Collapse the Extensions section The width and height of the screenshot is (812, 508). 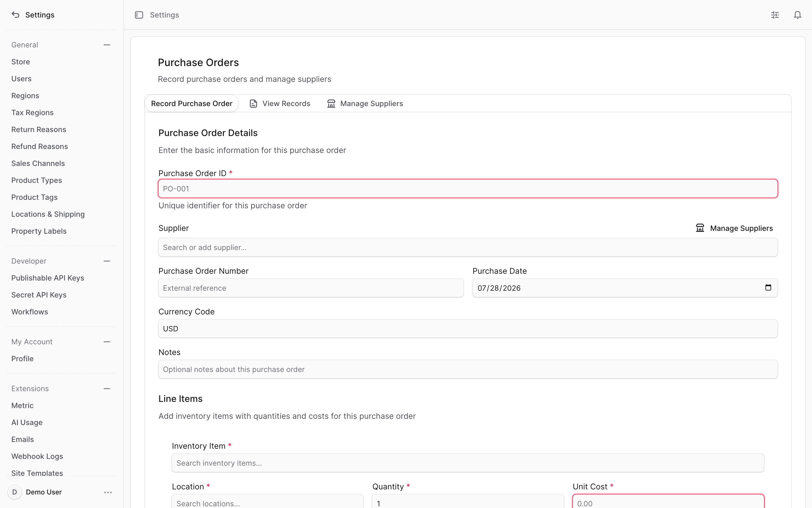coord(107,389)
